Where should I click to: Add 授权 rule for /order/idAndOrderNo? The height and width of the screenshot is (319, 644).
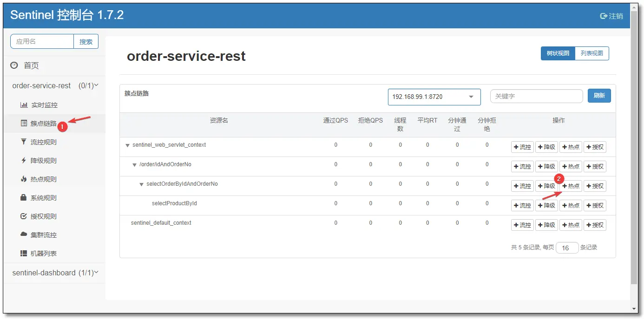[595, 166]
